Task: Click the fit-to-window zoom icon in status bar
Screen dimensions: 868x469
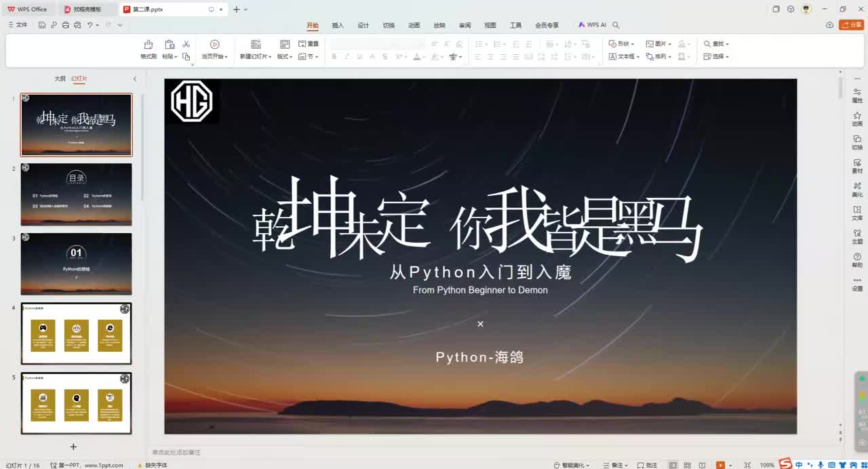Action: 747,465
